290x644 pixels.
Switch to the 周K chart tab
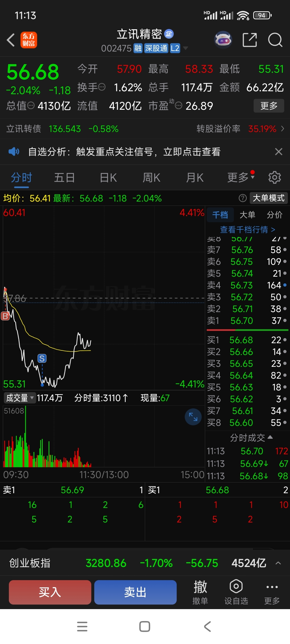pyautogui.click(x=151, y=178)
